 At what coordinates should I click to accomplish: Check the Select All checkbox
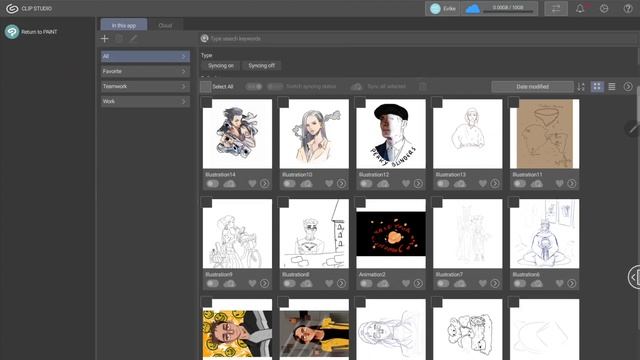coord(206,87)
